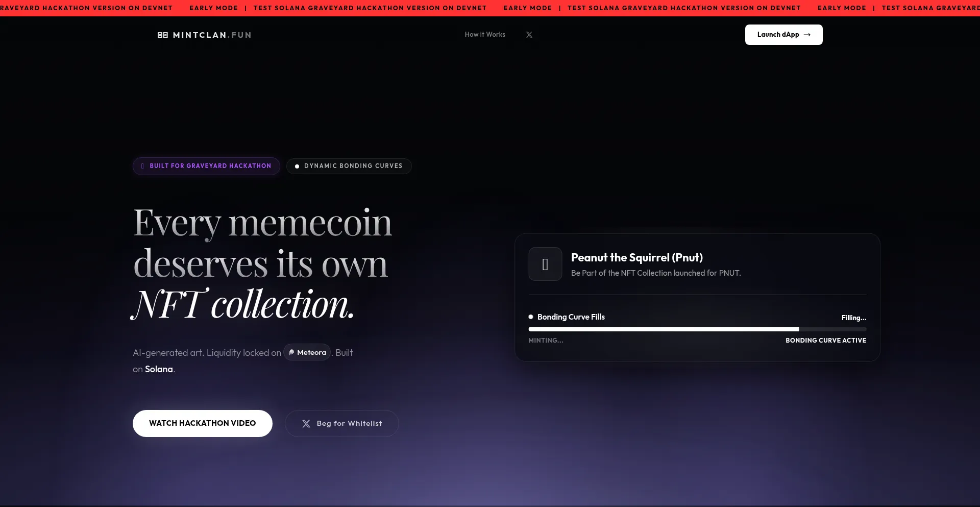Click the arrow on Launch dApp

(807, 35)
